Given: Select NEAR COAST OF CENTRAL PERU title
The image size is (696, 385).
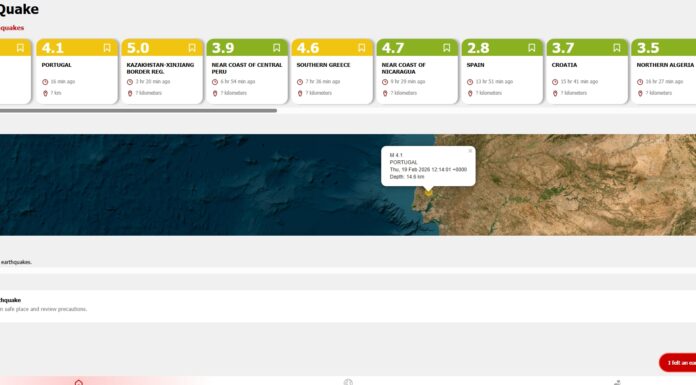Looking at the screenshot, I should 247,68.
